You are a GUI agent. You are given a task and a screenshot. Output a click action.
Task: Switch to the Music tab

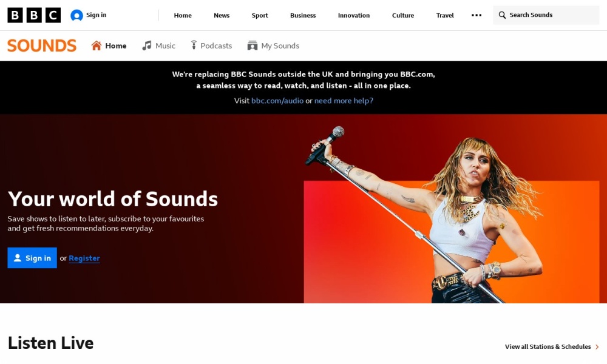pos(165,45)
